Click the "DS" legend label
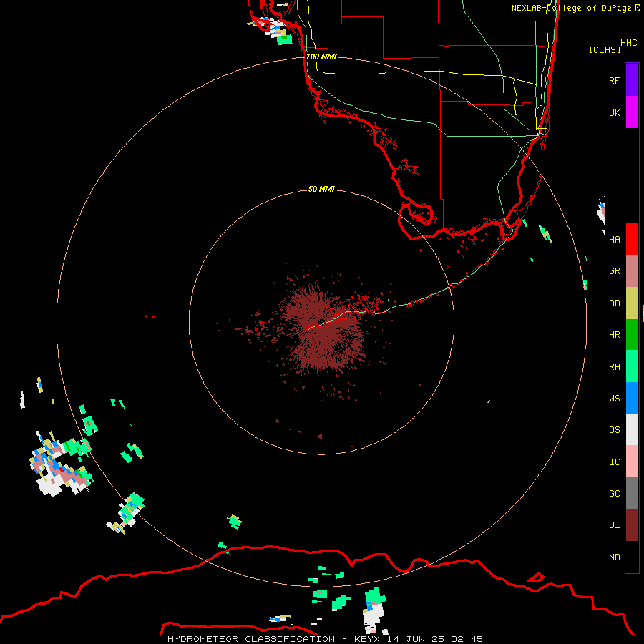Image resolution: width=644 pixels, height=644 pixels. pos(614,430)
